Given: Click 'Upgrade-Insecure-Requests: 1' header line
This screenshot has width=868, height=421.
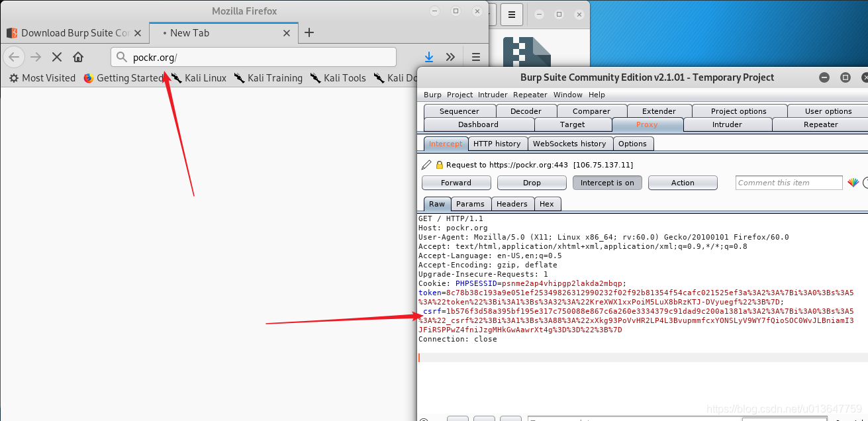Looking at the screenshot, I should 483,274.
